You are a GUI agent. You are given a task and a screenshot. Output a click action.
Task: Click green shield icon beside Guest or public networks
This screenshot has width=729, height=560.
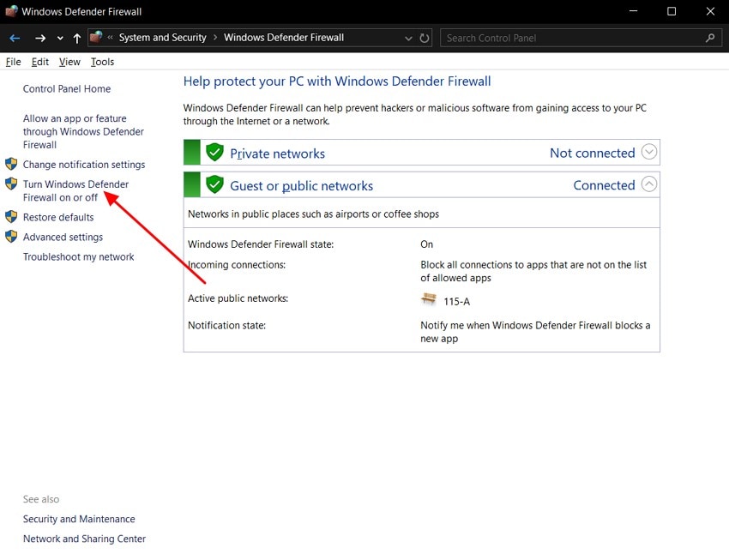(x=214, y=185)
